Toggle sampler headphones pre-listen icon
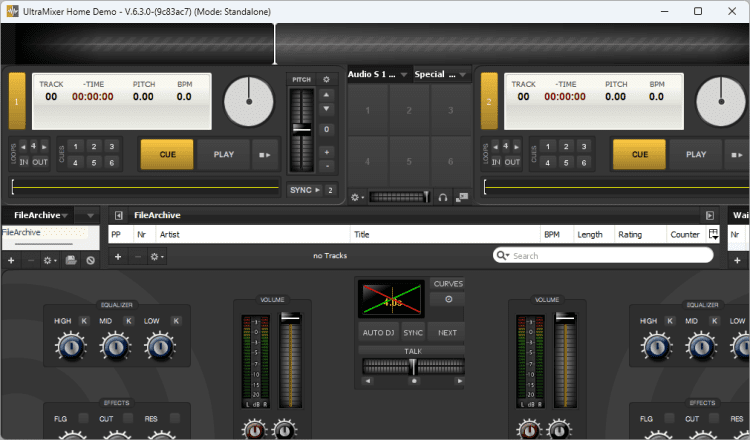Viewport: 750px width, 440px height. point(443,197)
